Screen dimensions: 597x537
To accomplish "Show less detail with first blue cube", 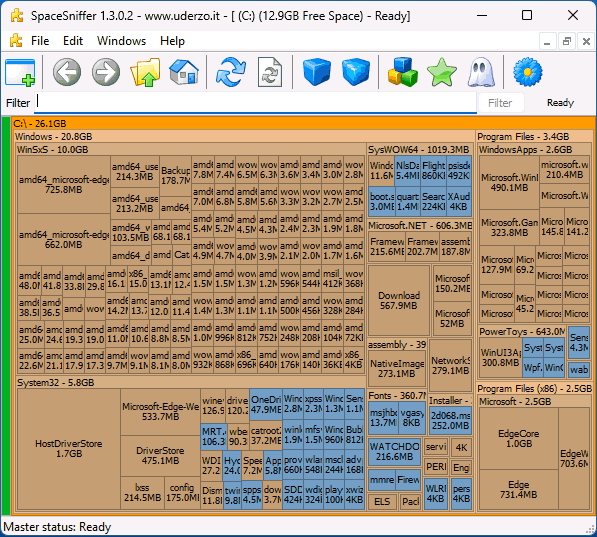I will (x=317, y=72).
